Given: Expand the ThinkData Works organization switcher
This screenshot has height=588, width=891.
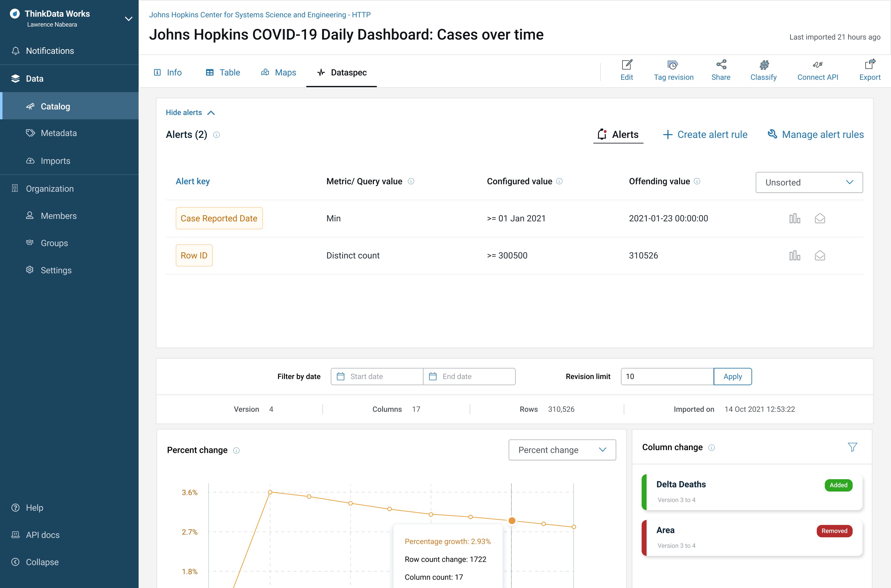Looking at the screenshot, I should [128, 19].
